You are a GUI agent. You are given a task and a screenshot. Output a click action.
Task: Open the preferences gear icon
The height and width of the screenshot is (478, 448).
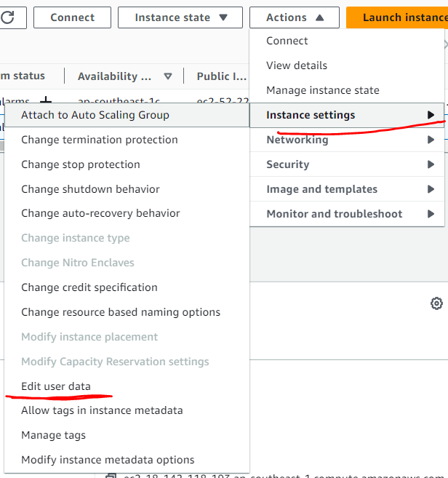(x=436, y=303)
